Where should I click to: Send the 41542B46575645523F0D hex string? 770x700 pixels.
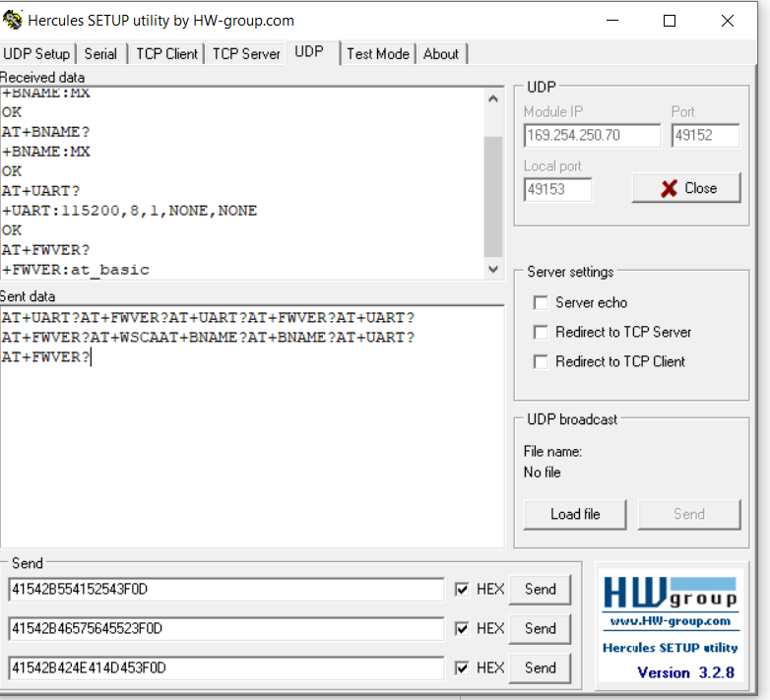541,628
